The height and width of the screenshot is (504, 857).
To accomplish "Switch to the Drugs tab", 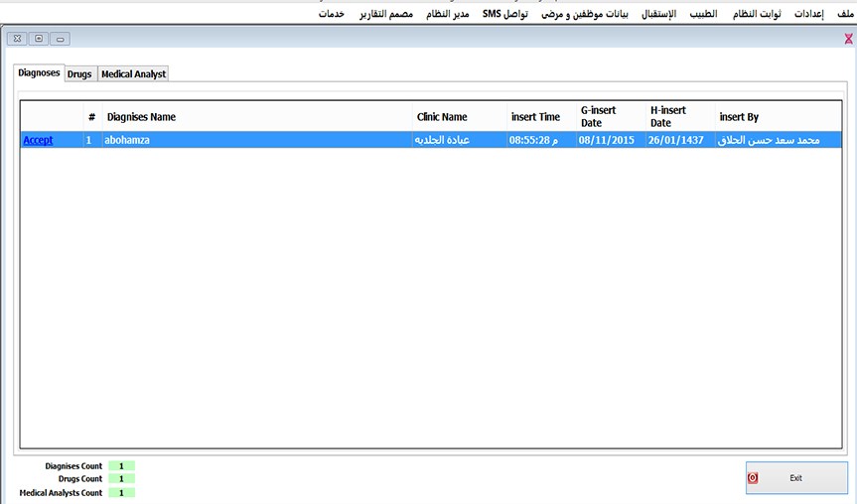I will tap(79, 74).
